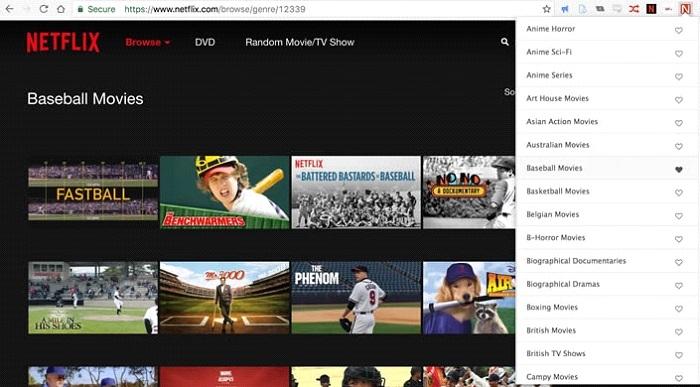Open Belgian Movies category
Image resolution: width=700 pixels, height=387 pixels.
pyautogui.click(x=552, y=214)
